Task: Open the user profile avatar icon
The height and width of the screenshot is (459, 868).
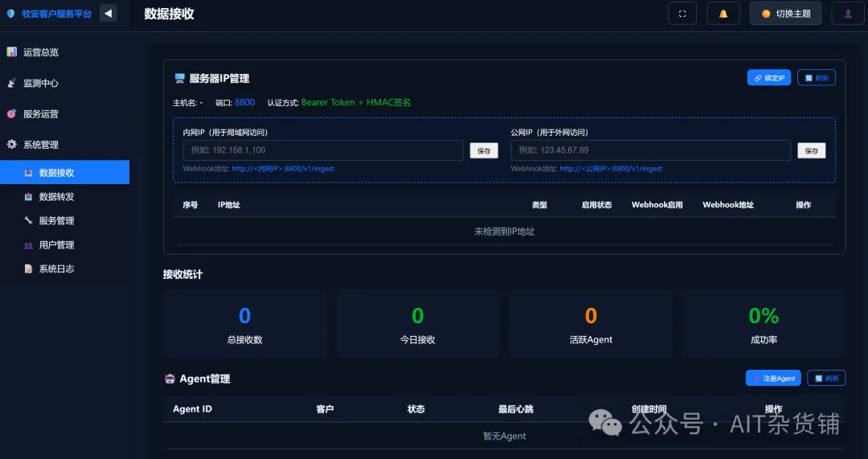Action: [x=848, y=14]
